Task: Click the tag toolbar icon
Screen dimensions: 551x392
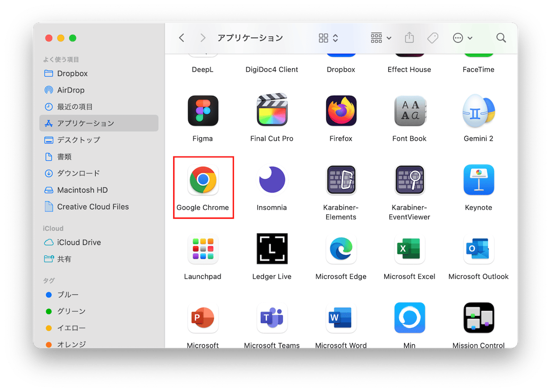Action: [433, 38]
